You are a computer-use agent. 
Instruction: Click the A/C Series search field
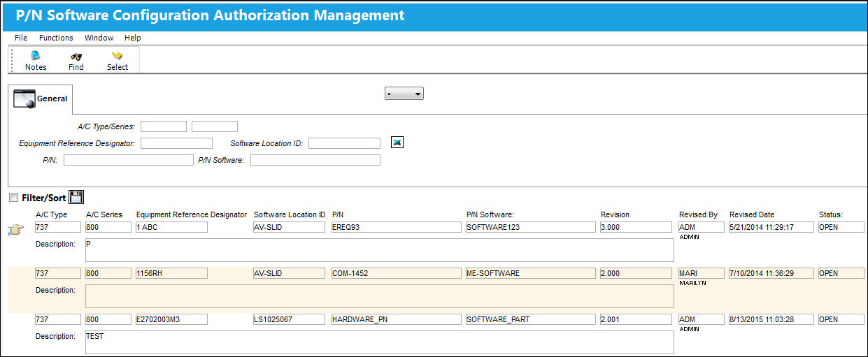(x=215, y=126)
